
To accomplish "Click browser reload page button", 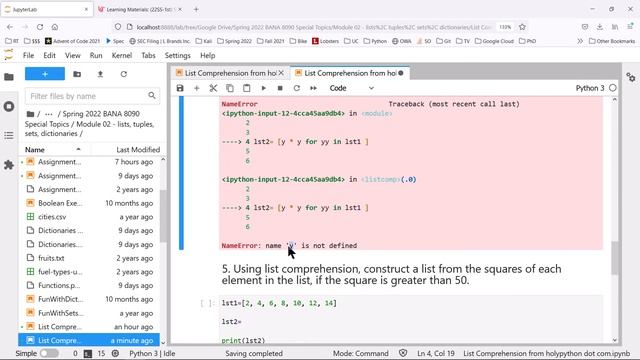I will [x=40, y=27].
